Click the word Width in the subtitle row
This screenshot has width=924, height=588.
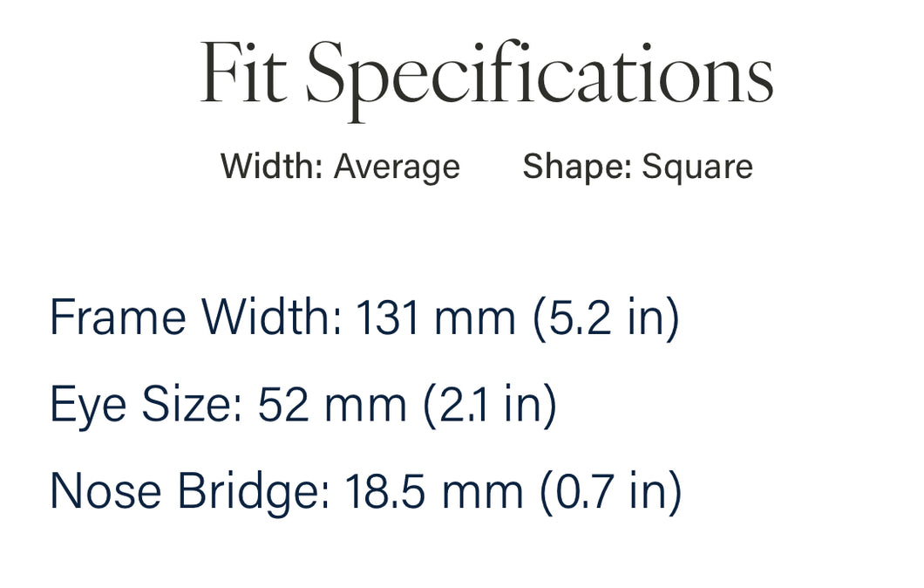click(x=272, y=166)
